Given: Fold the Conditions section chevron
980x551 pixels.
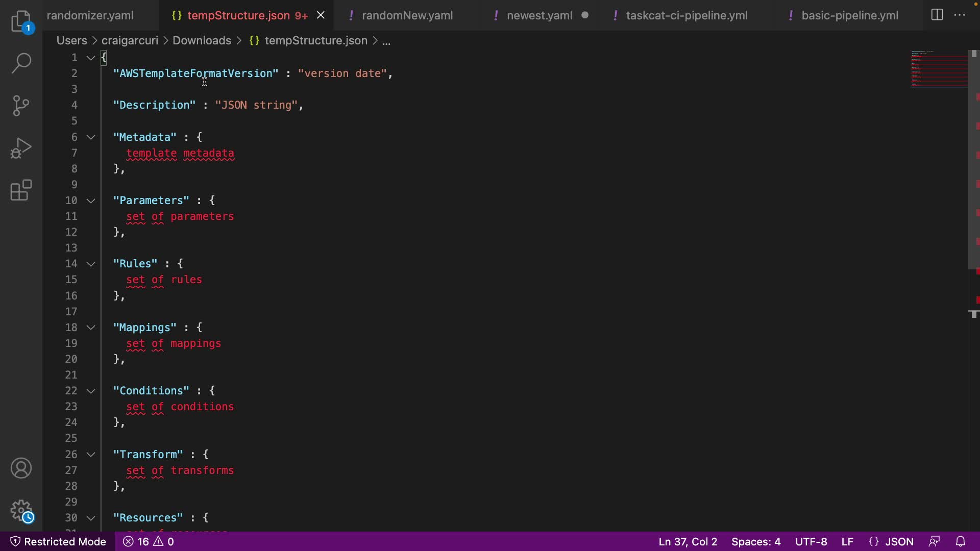Looking at the screenshot, I should pos(91,391).
